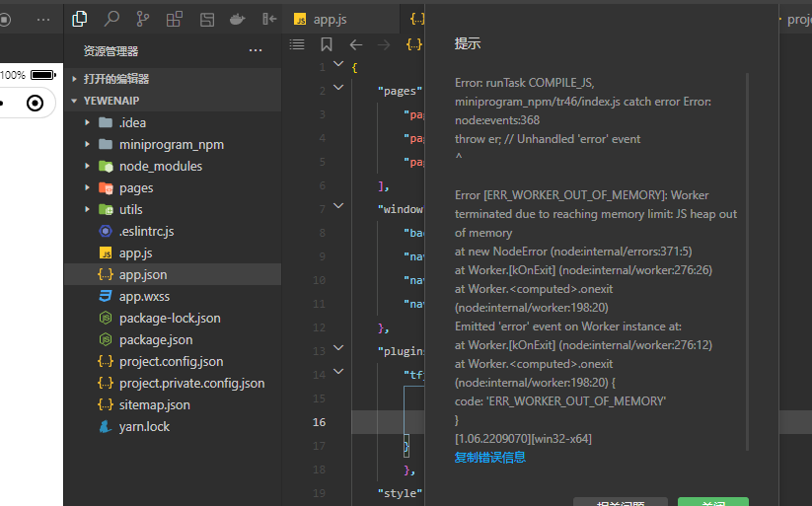This screenshot has height=506, width=812.
Task: Expand the 打开的编辑器 section
Action: (173, 79)
